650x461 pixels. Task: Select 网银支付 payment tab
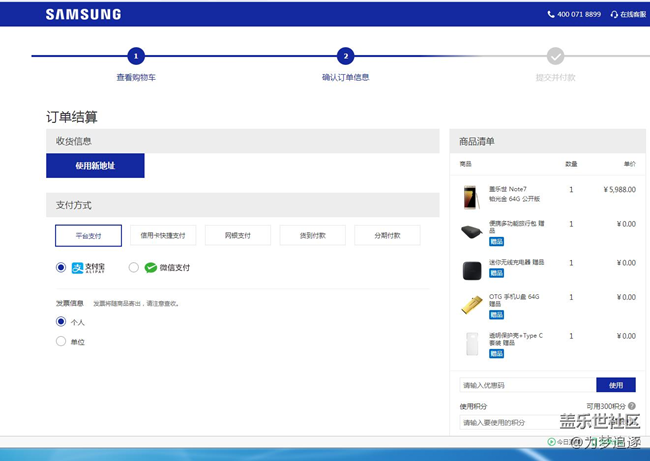237,235
